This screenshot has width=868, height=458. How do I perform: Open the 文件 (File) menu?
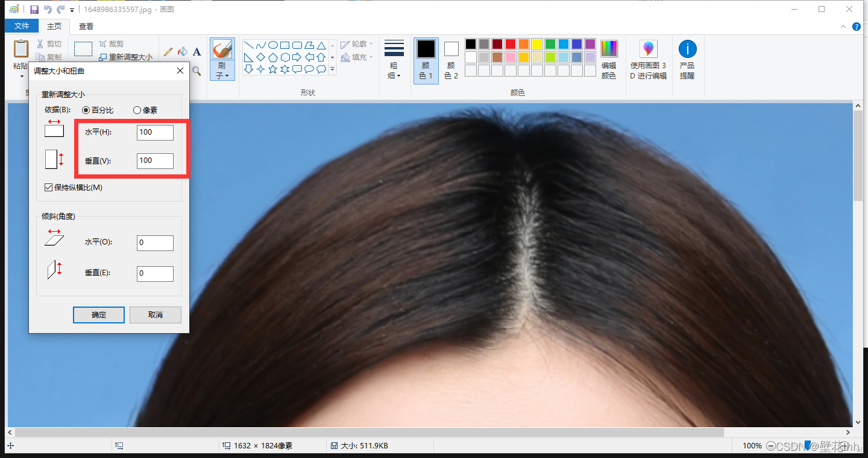(22, 27)
